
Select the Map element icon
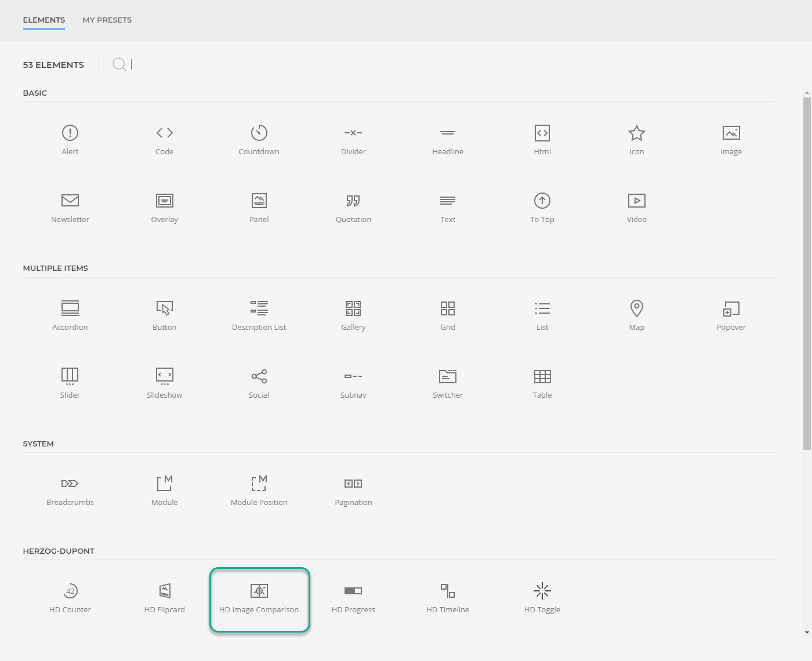(x=636, y=315)
